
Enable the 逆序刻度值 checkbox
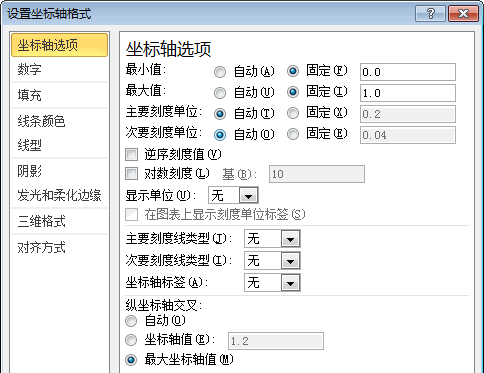click(131, 154)
